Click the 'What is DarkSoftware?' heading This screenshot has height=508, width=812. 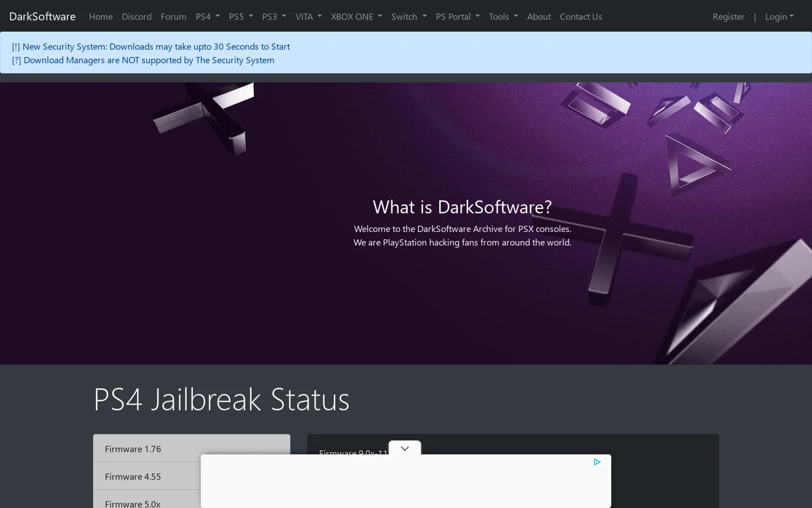pyautogui.click(x=462, y=207)
